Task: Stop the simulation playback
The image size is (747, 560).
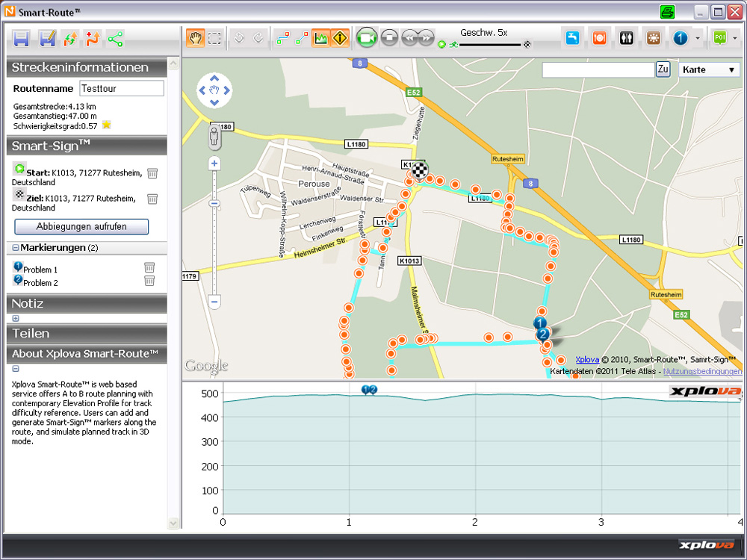Action: point(390,37)
